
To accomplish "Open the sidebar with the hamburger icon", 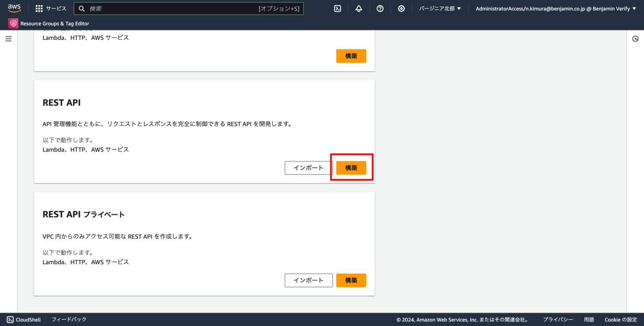I will 8,38.
